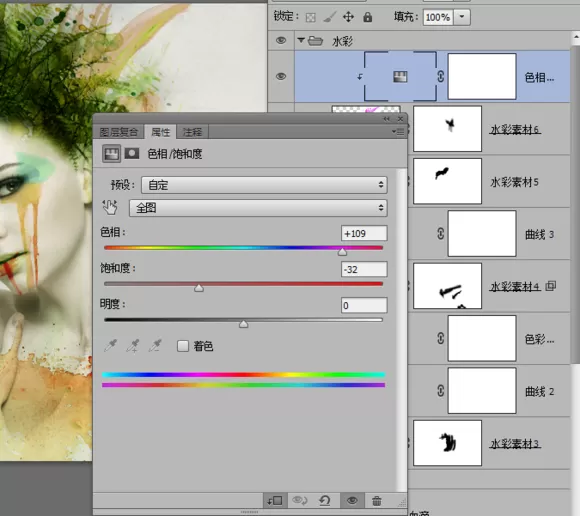Select the subtract-from-sample eyedropper
The image size is (580, 516).
155,346
